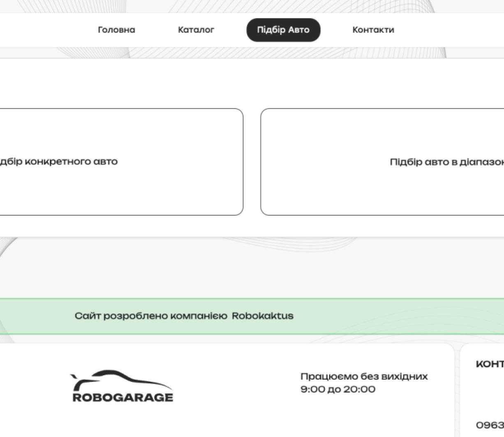The image size is (504, 437).
Task: Click the Robokaktus developer credit link
Action: pos(263,316)
